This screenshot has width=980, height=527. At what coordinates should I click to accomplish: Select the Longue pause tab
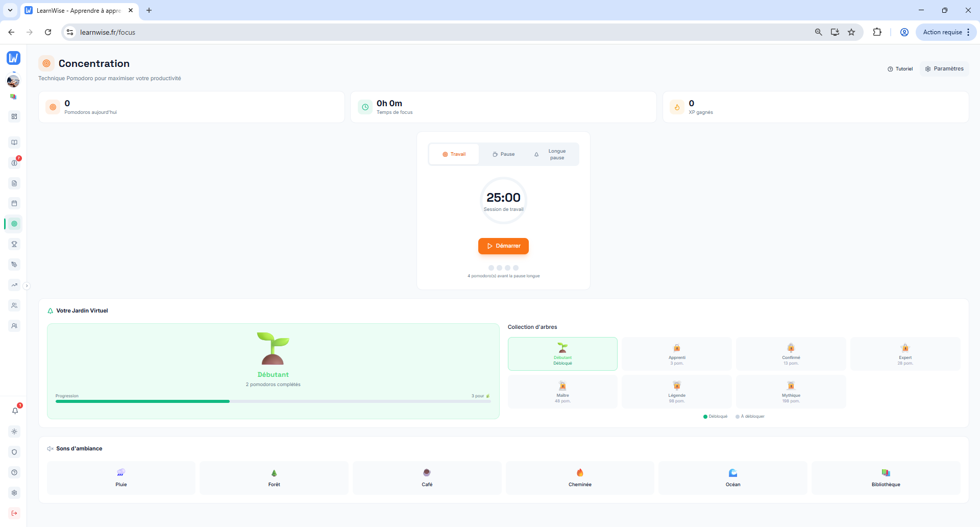coord(553,154)
